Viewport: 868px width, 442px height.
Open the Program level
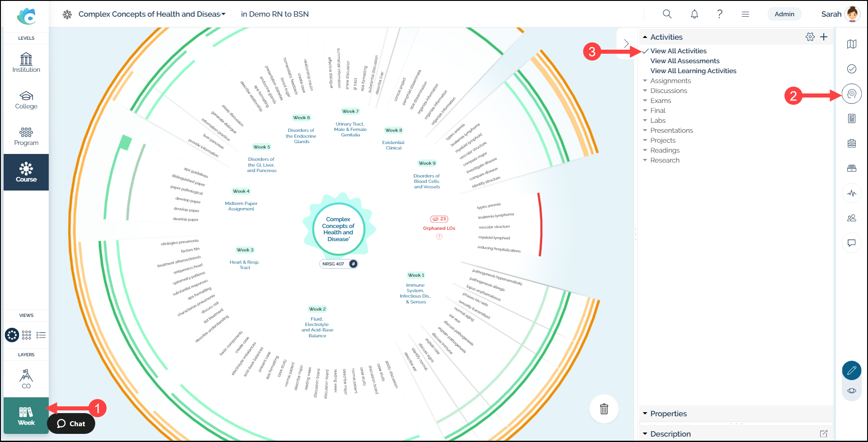(x=26, y=136)
